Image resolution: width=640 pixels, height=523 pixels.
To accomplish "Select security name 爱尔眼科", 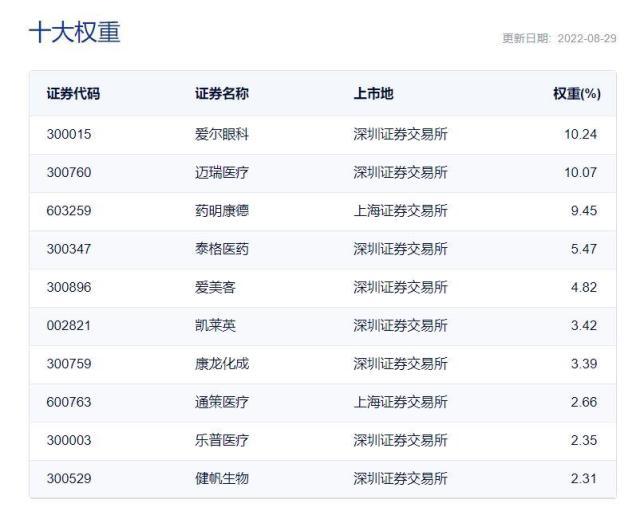I will tap(222, 134).
